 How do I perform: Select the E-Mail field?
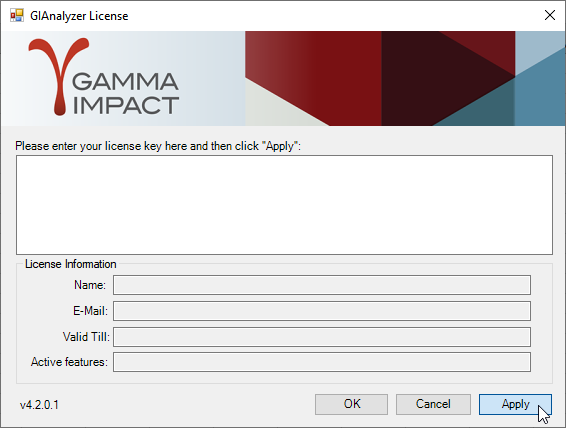click(322, 311)
